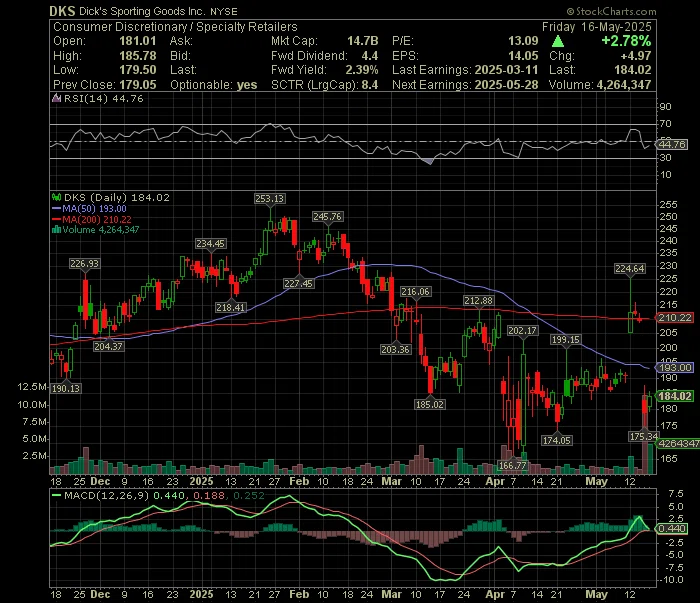Click the Optionable yes value

click(x=247, y=84)
